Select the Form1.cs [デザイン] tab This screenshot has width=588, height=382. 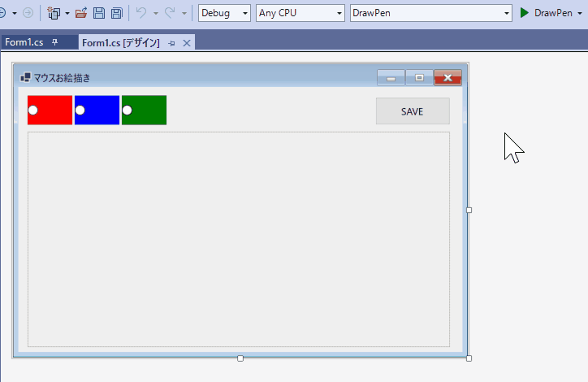coord(121,43)
